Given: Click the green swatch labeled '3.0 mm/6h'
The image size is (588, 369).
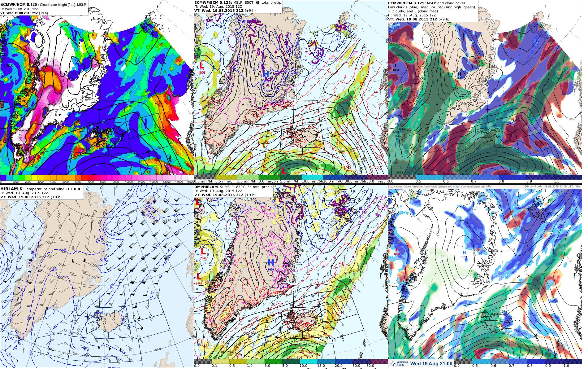Looking at the screenshot, I should [x=270, y=177].
